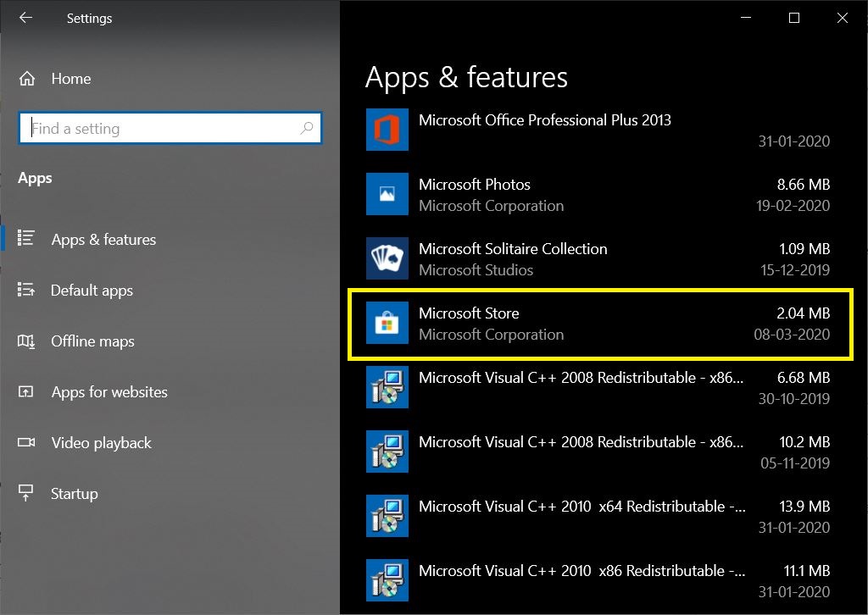Select Microsoft Office Professional Plus 2013 name
Viewport: 868px width, 615px height.
(545, 120)
